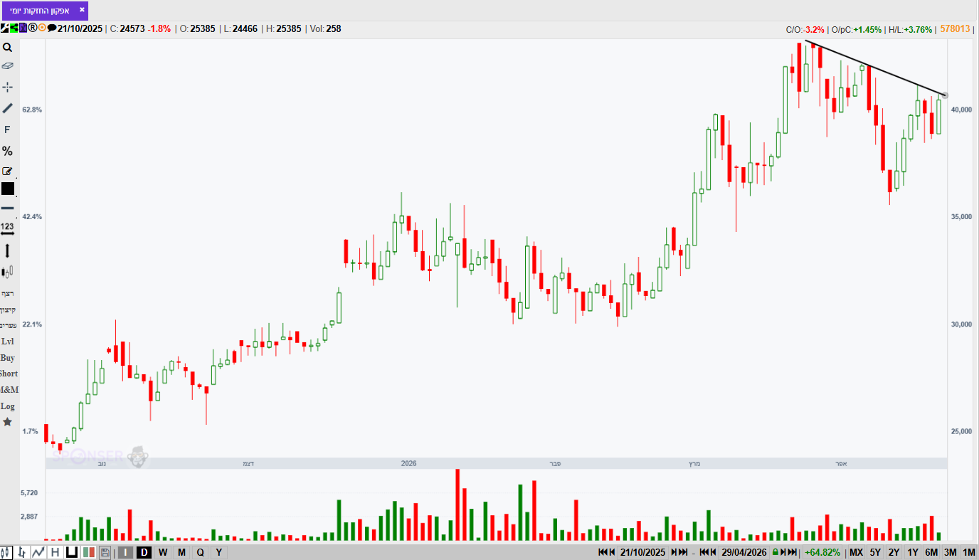Click the black-white diagonal icon at top left
Viewport: 979px width, 560px height.
(x=4, y=28)
